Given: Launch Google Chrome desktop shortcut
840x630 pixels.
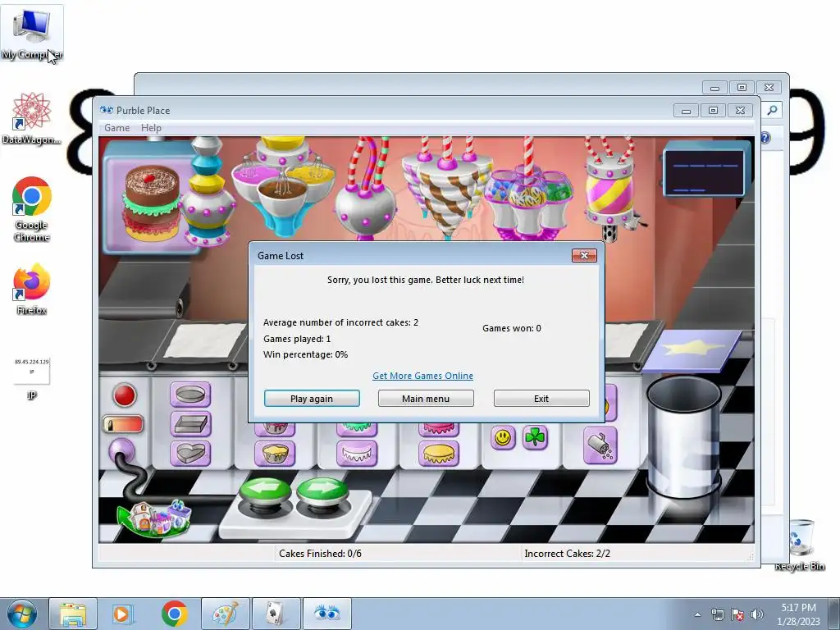Looking at the screenshot, I should (x=32, y=209).
